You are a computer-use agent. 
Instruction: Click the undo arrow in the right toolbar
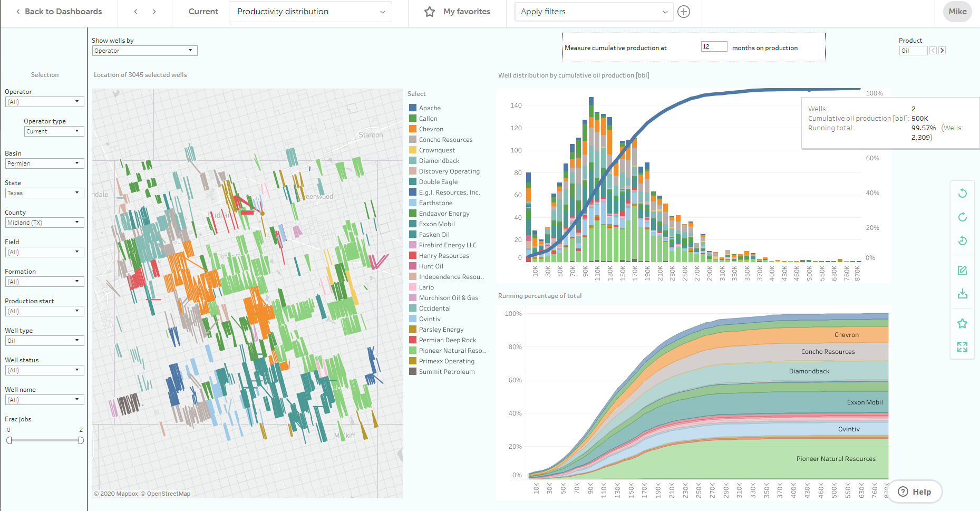coord(962,193)
